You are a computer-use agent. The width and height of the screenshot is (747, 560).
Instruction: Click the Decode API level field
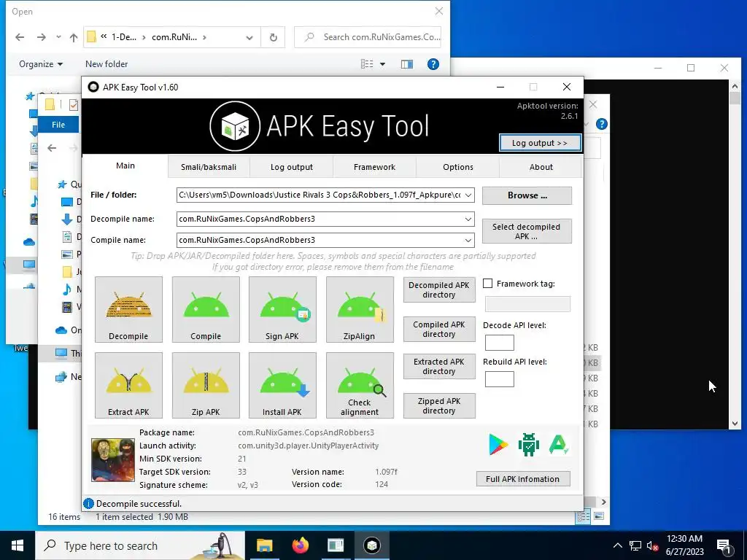click(499, 343)
